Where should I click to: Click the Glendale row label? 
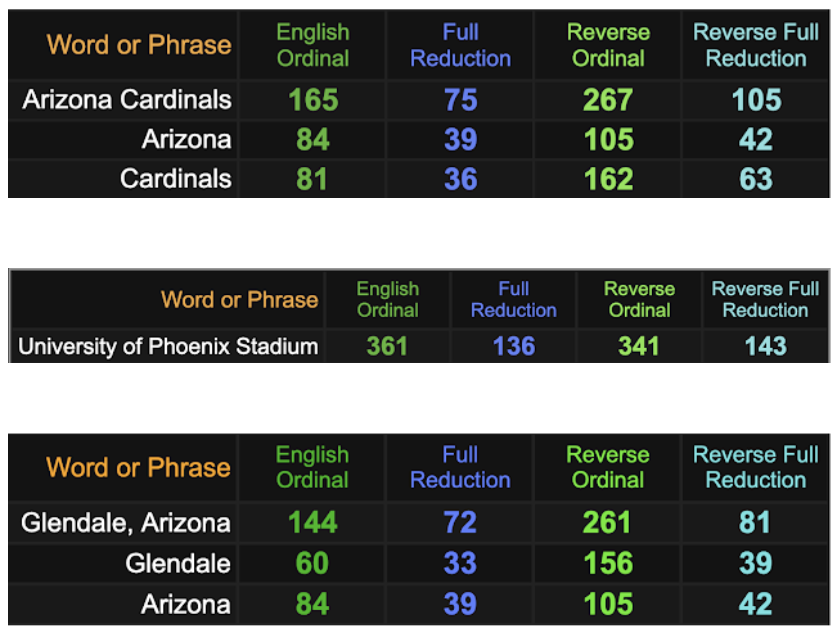(x=178, y=563)
